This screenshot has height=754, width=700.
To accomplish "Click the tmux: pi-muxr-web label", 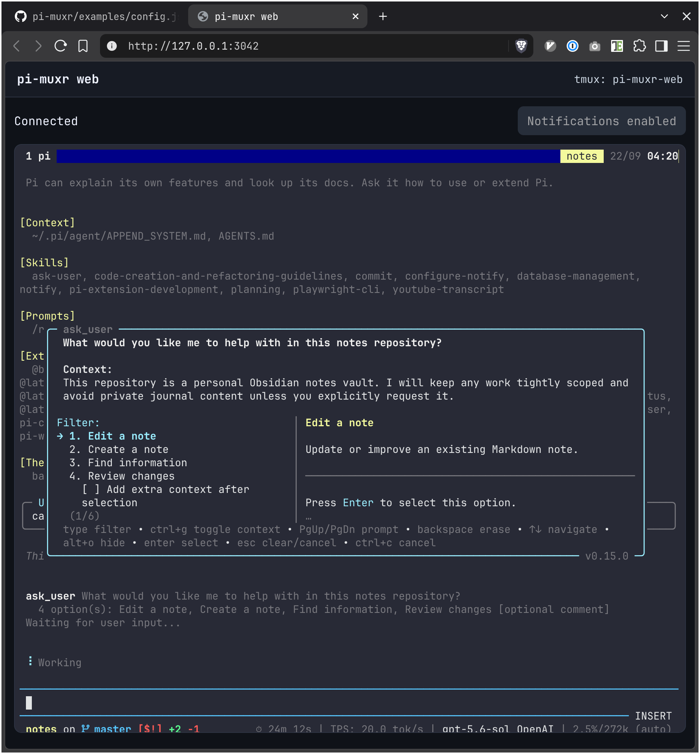I will point(629,80).
